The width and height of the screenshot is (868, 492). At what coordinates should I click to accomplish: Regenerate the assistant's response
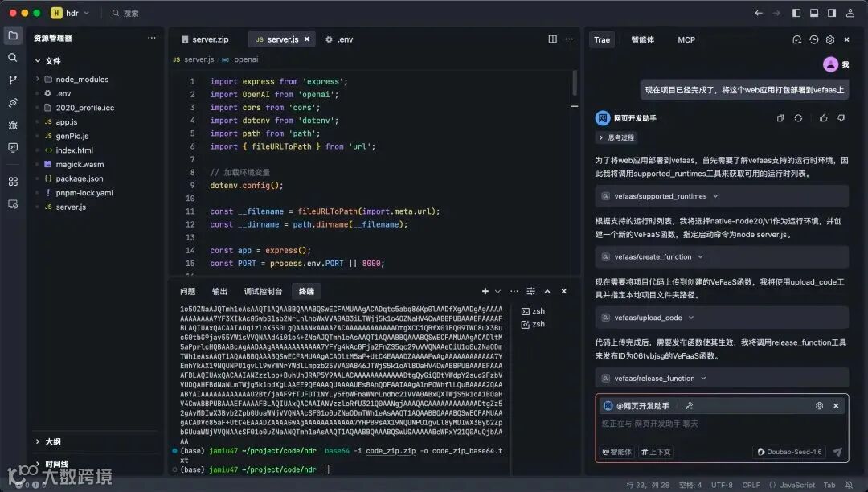point(798,118)
